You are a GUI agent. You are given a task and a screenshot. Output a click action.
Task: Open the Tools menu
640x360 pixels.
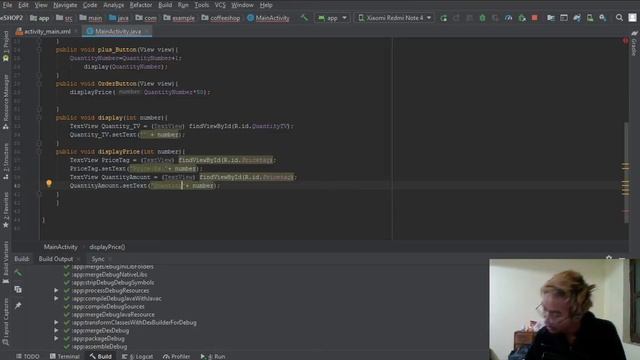[x=201, y=5]
